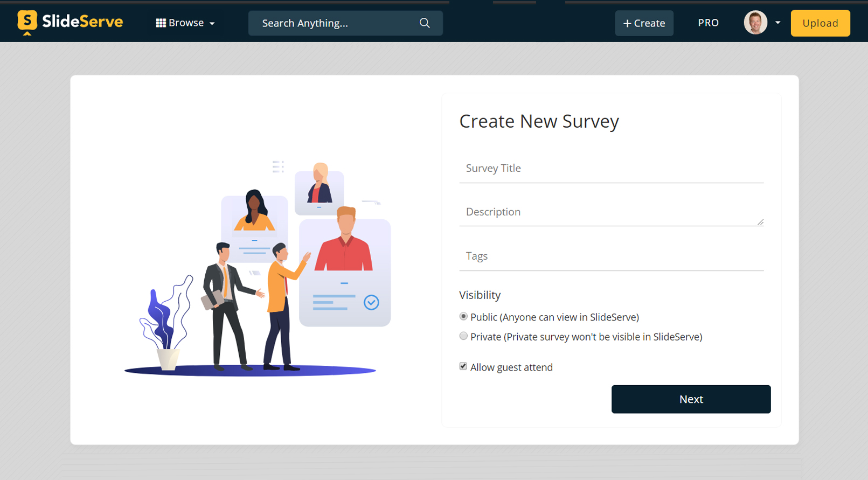Click the blue checkmark circle in illustration
Image resolution: width=868 pixels, height=480 pixels.
(x=371, y=302)
